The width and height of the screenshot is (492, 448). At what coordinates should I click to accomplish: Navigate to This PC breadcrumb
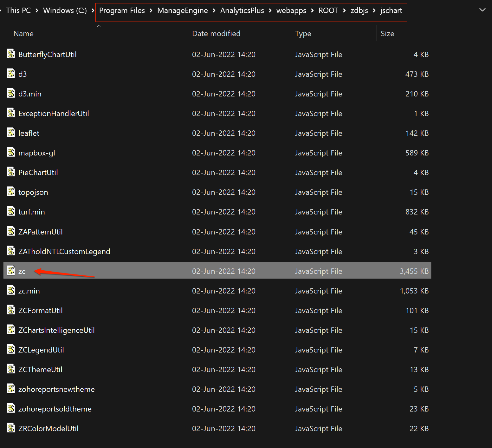point(18,11)
